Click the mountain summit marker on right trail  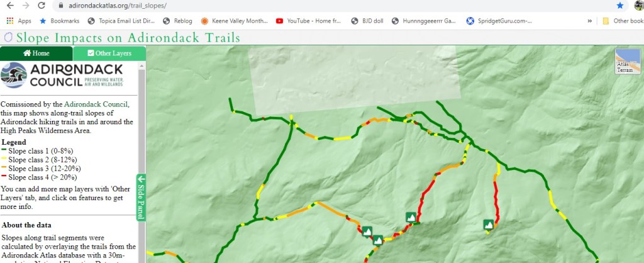tap(488, 225)
